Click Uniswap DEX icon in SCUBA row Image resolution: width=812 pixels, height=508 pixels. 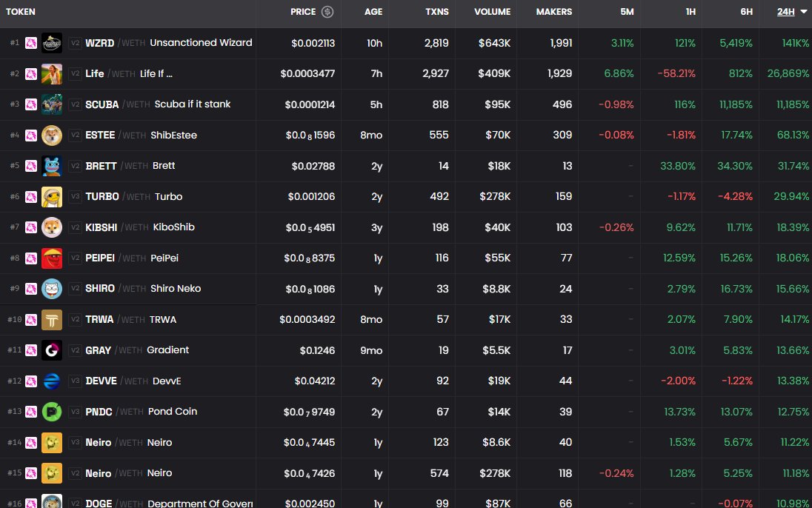(x=31, y=104)
